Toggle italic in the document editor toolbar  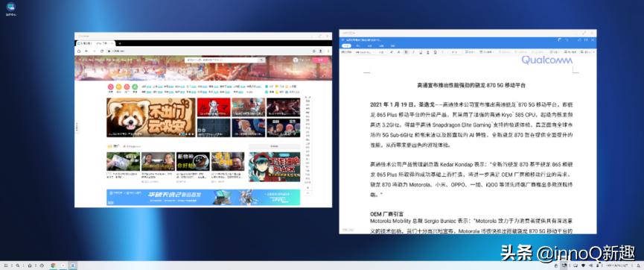(x=413, y=52)
